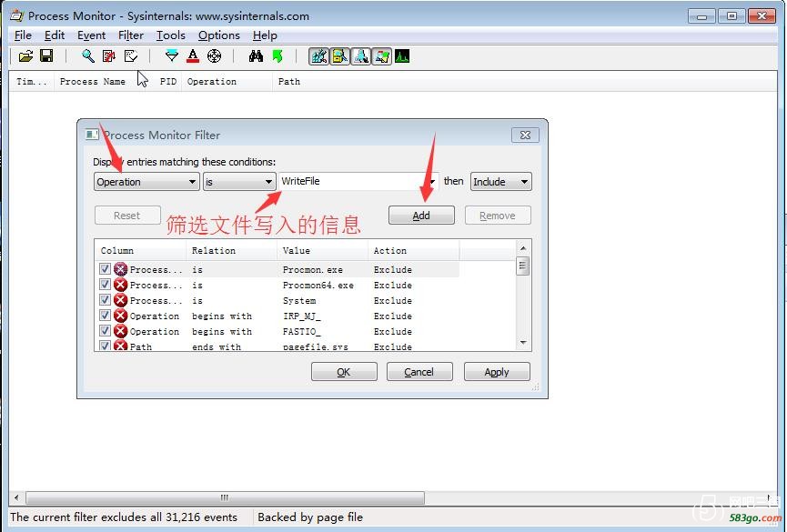Click the Process Monitor title bar app icon
Screen dimensions: 787x532
click(16, 15)
